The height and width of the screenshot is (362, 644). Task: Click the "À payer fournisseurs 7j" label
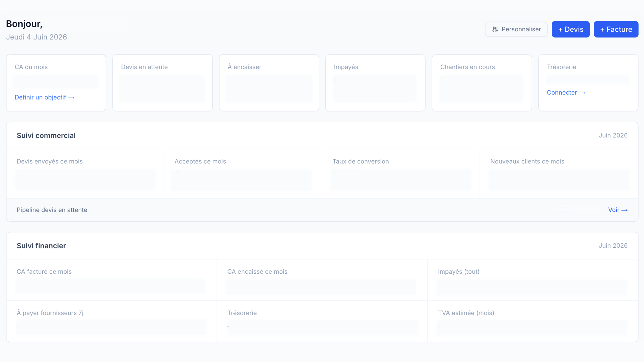[50, 313]
